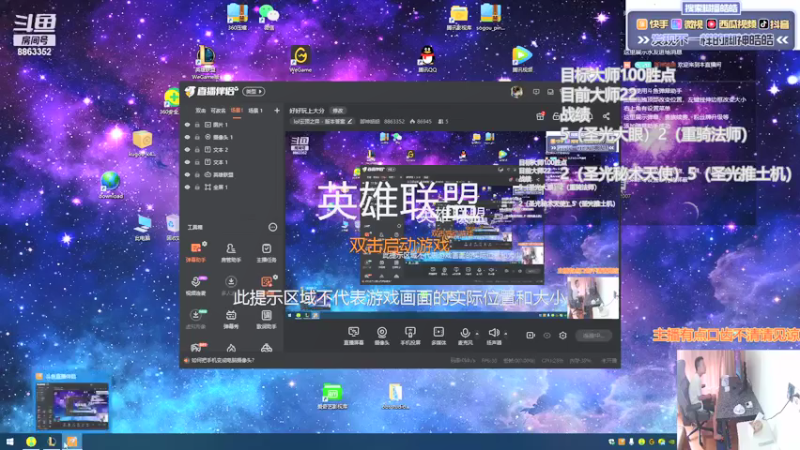Screen dimensions: 800x450
Task: Open the 歌词助手 tool
Action: (x=266, y=319)
